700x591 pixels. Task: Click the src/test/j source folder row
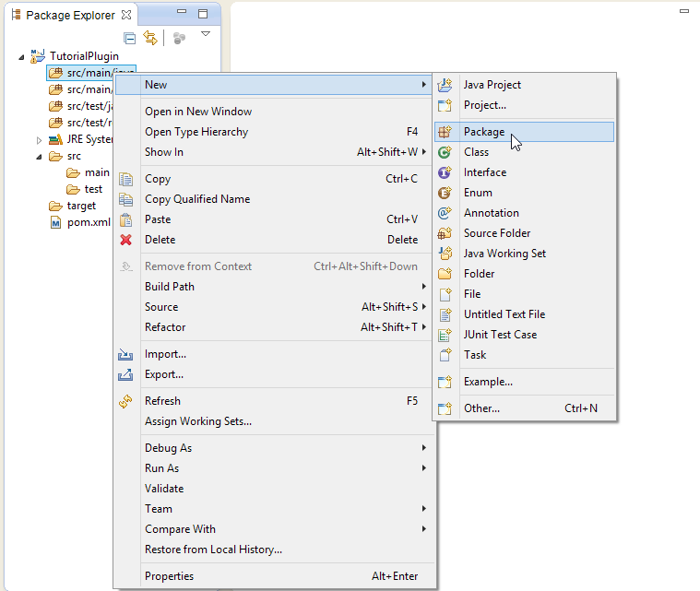[80, 106]
